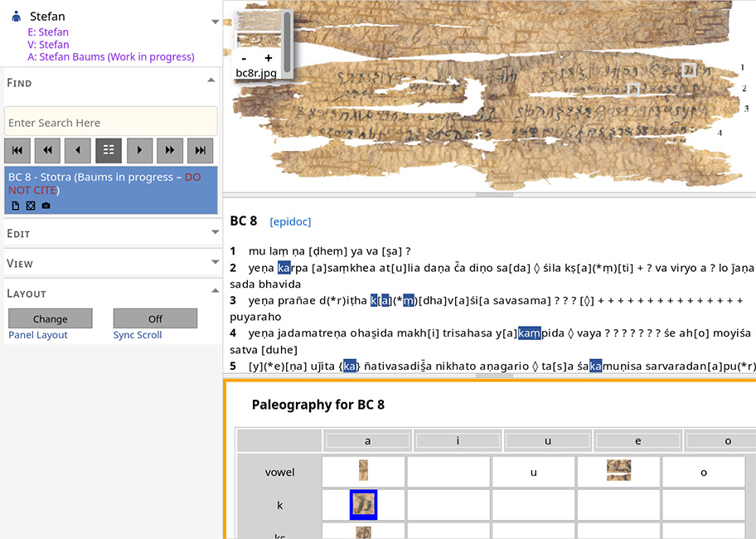Open the camera icon for BC 8

46,206
